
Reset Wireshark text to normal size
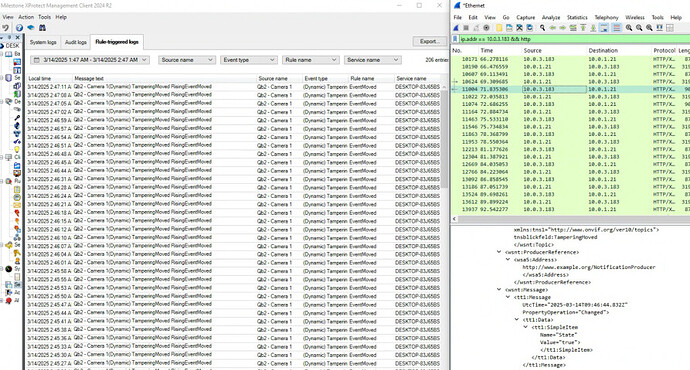point(649,28)
